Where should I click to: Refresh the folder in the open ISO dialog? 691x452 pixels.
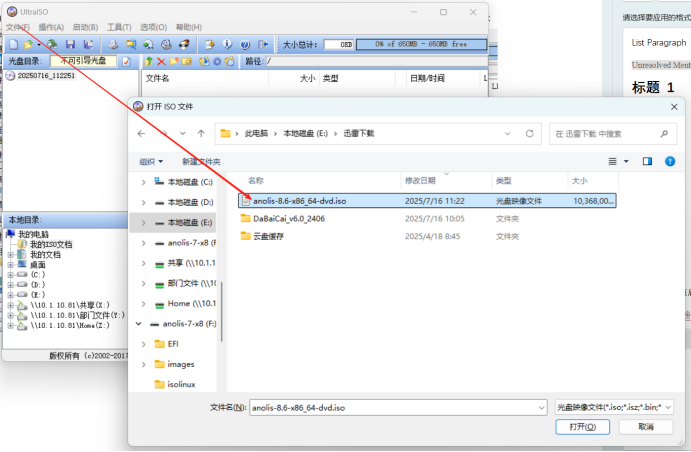pos(530,133)
